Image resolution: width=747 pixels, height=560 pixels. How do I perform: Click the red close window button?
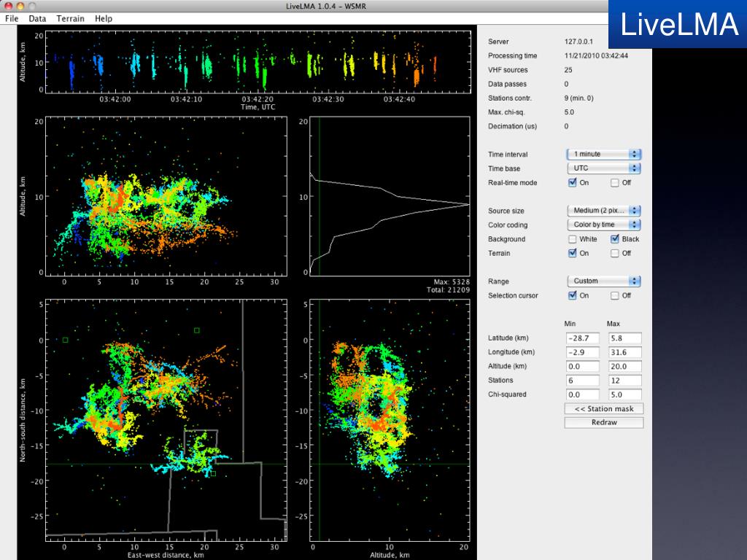tap(8, 6)
